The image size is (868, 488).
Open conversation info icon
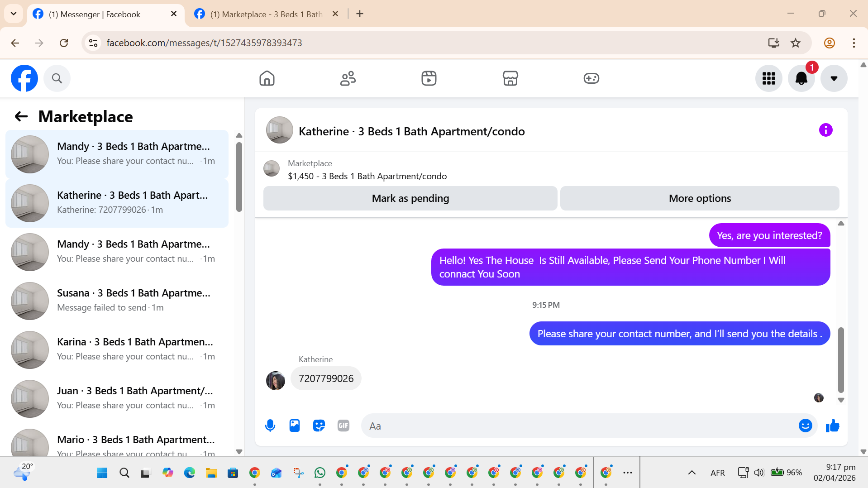[x=826, y=130]
